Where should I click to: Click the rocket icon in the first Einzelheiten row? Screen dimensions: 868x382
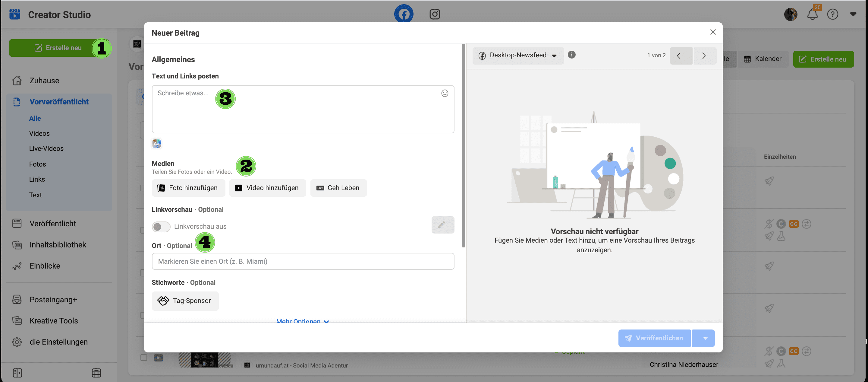(769, 181)
